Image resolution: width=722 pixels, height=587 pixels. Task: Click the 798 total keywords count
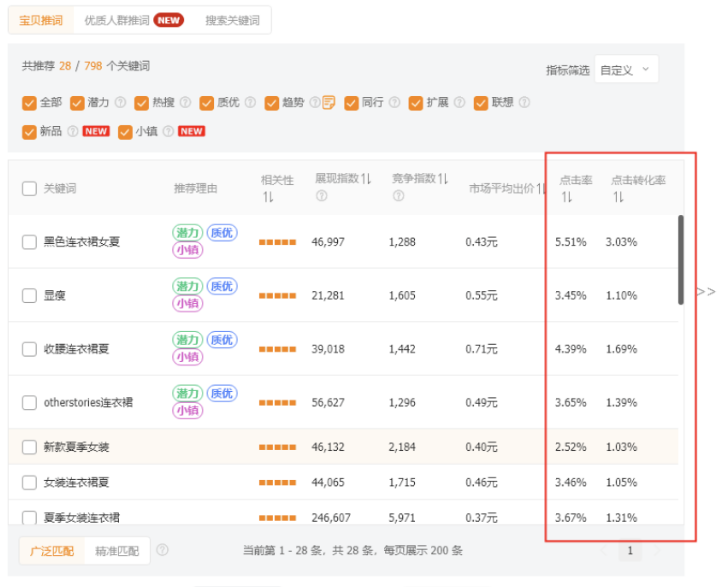(93, 66)
